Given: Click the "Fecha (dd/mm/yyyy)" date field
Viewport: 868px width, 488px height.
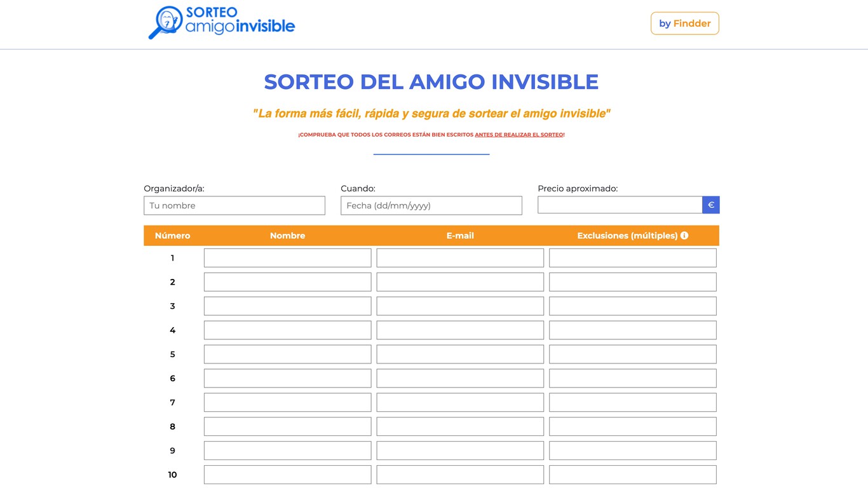Looking at the screenshot, I should 431,205.
